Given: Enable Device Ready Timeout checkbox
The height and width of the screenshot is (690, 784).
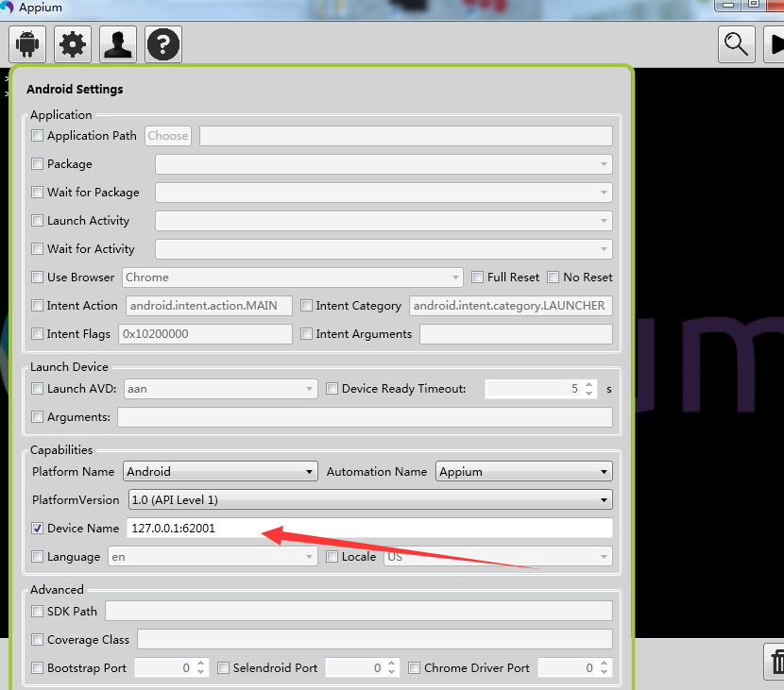Looking at the screenshot, I should click(332, 389).
